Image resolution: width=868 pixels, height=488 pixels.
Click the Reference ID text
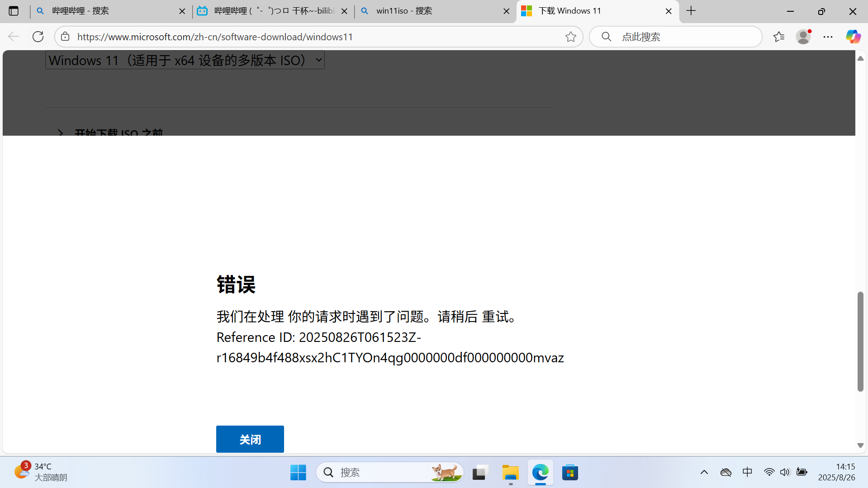[x=390, y=347]
